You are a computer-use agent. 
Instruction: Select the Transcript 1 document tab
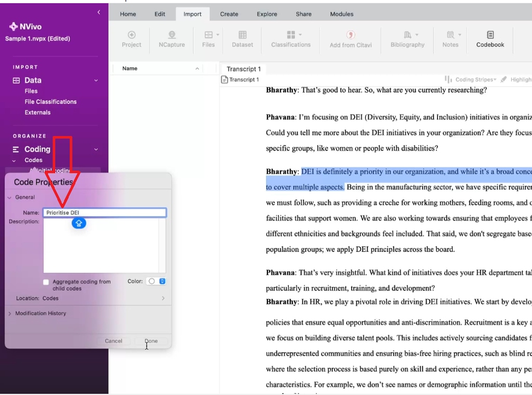(x=244, y=69)
